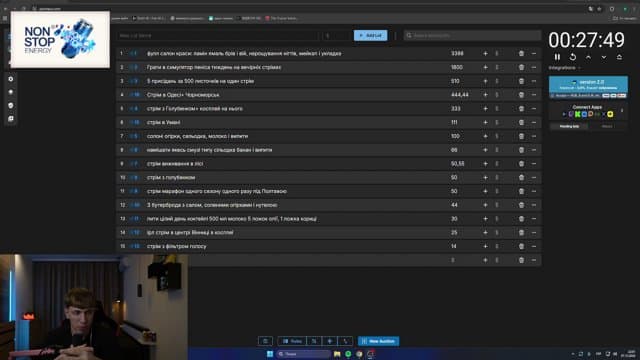The image size is (640, 360).
Task: Select lot 4 name 'Стрім в Одесі'
Action: tap(183, 95)
